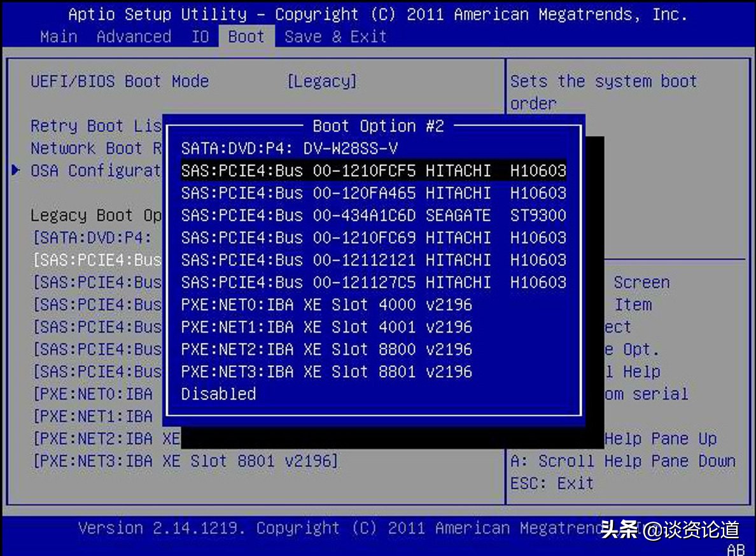This screenshot has height=556, width=756.
Task: Select [PXE:NET3:IBA XE Slot 8801 v2196] entry
Action: tap(185, 461)
